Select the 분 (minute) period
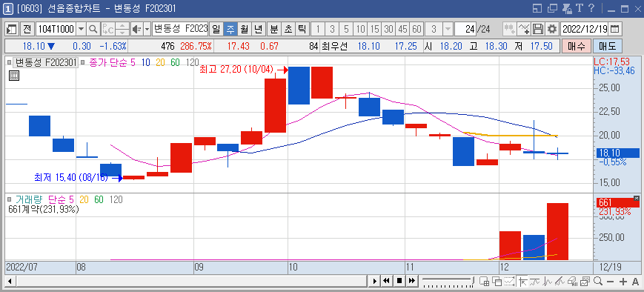The width and height of the screenshot is (644, 292). click(x=274, y=29)
